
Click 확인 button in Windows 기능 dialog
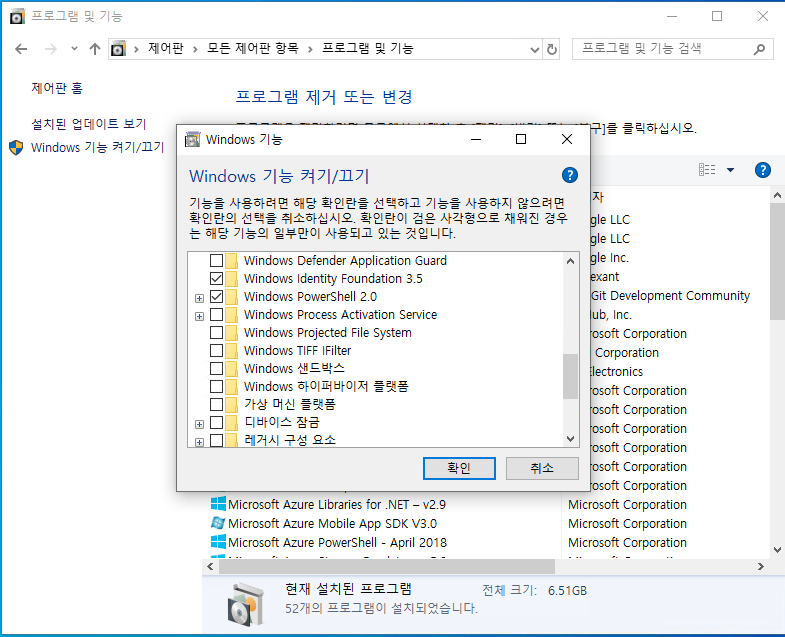tap(459, 468)
